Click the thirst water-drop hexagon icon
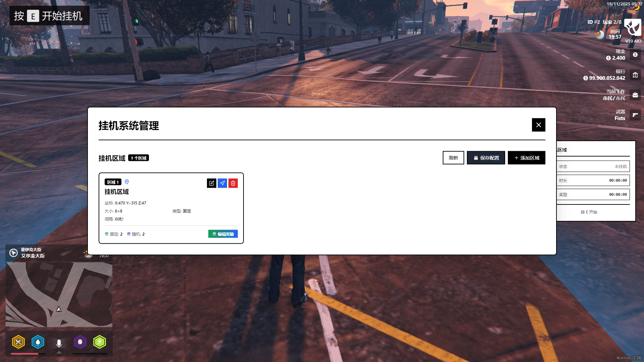The height and width of the screenshot is (362, 644). click(38, 342)
